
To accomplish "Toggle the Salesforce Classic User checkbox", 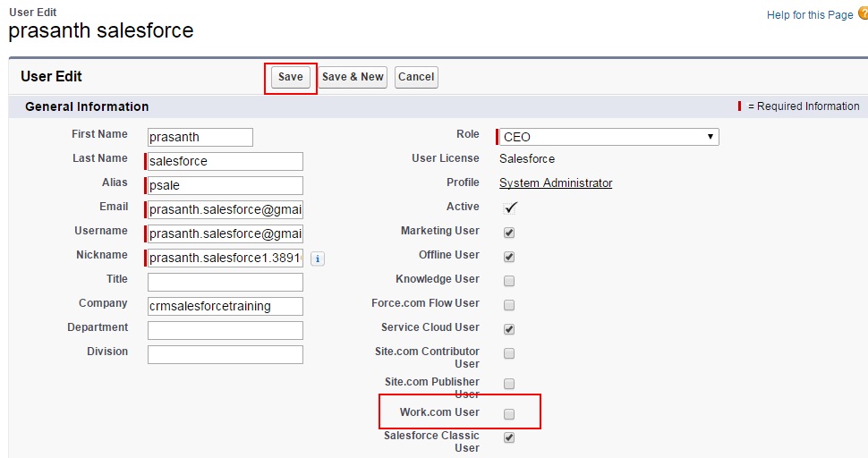I will 509,437.
